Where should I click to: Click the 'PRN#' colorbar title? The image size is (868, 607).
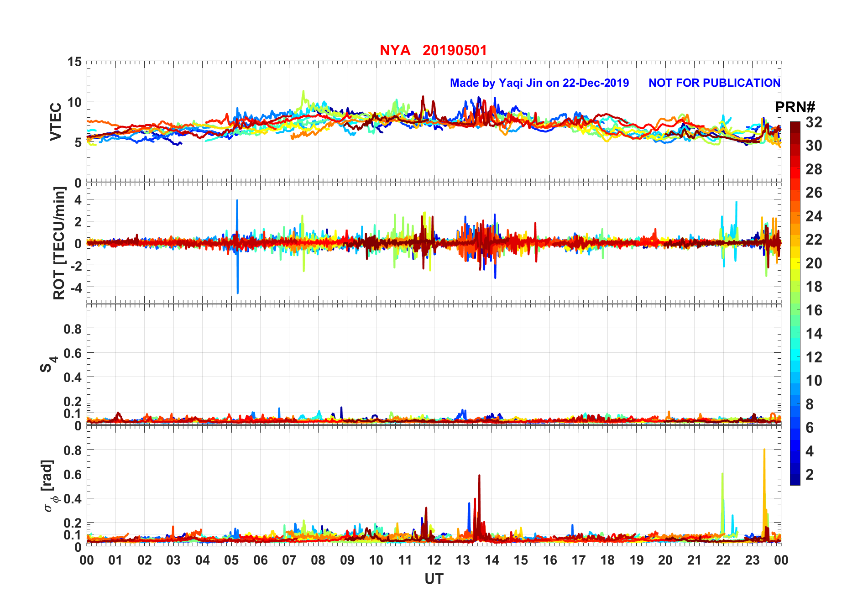[795, 107]
